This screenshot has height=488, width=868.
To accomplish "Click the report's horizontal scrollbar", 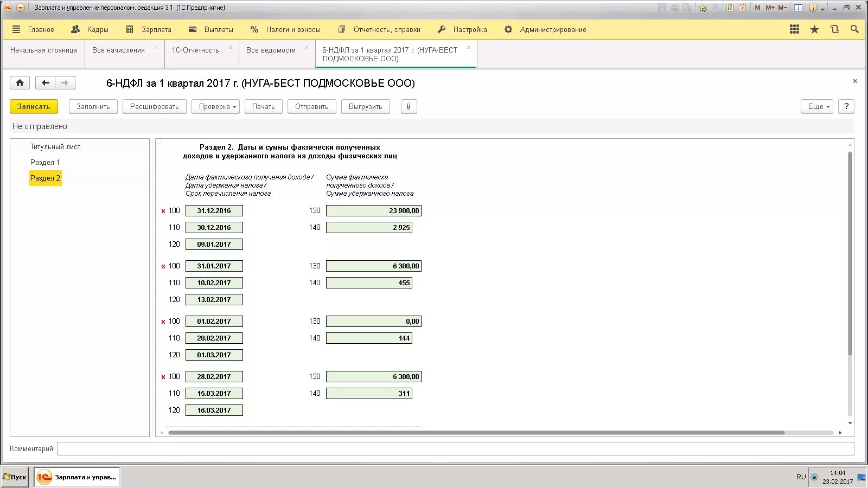I will point(476,433).
